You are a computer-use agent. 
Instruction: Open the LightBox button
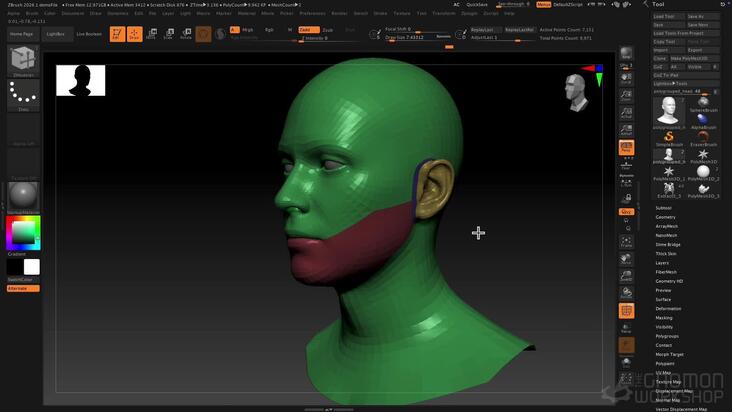click(x=56, y=34)
